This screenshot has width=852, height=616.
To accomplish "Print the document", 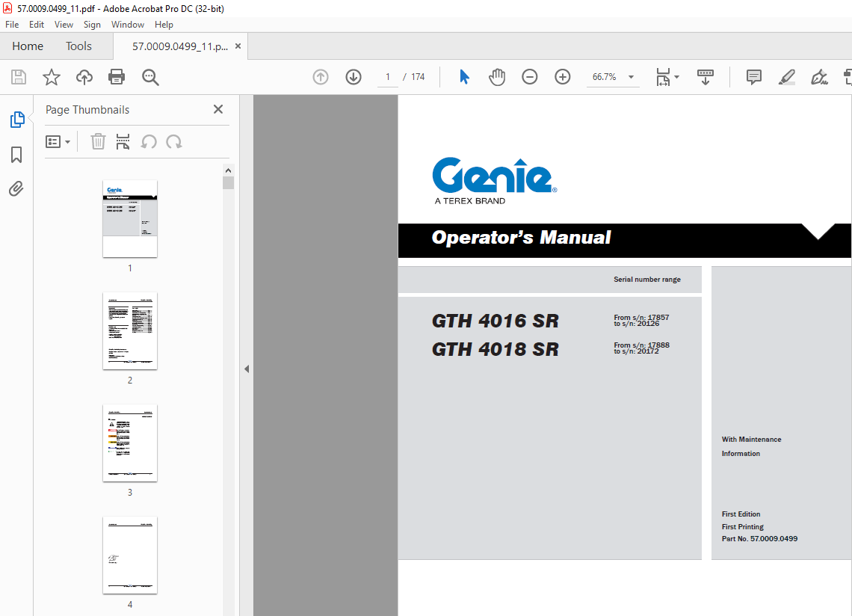I will click(x=117, y=77).
